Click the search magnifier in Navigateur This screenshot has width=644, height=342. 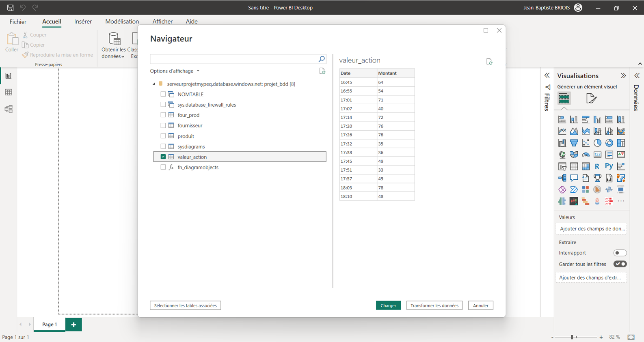tap(322, 59)
